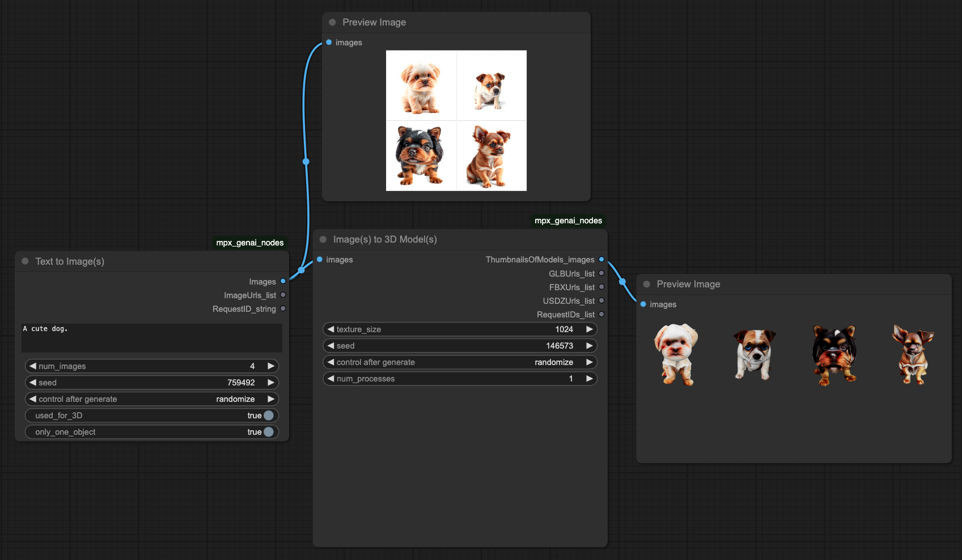The image size is (962, 560).
Task: Select top Preview Image node title
Action: click(374, 22)
